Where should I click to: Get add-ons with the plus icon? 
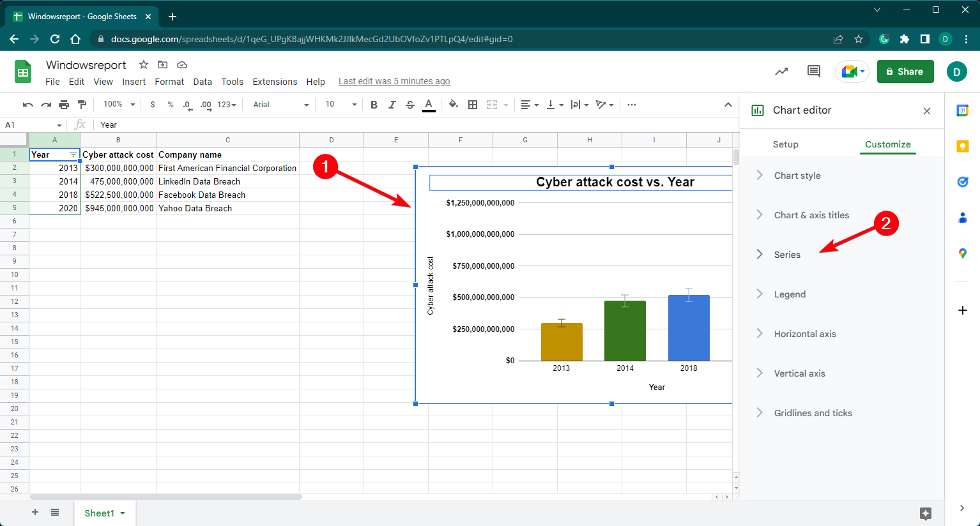(x=963, y=310)
